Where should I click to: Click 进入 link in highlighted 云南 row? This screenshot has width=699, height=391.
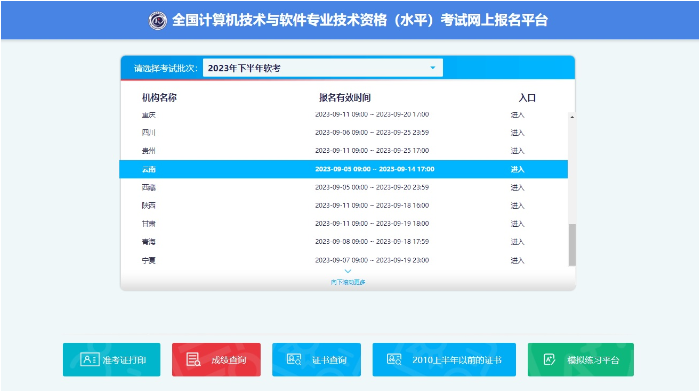point(518,169)
